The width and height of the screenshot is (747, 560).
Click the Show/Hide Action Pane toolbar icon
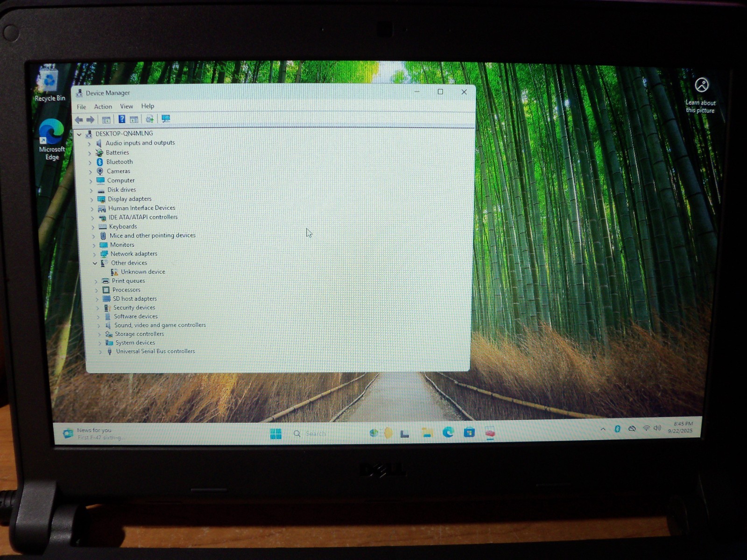[134, 119]
